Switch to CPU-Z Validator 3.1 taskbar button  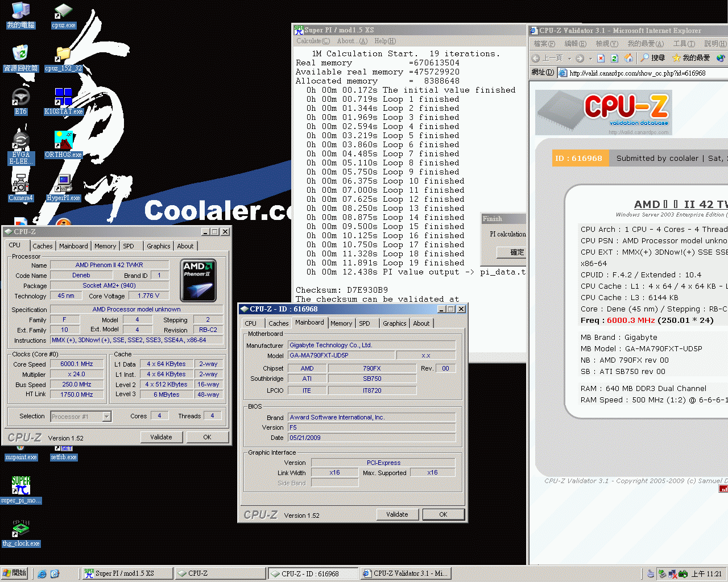(x=405, y=573)
